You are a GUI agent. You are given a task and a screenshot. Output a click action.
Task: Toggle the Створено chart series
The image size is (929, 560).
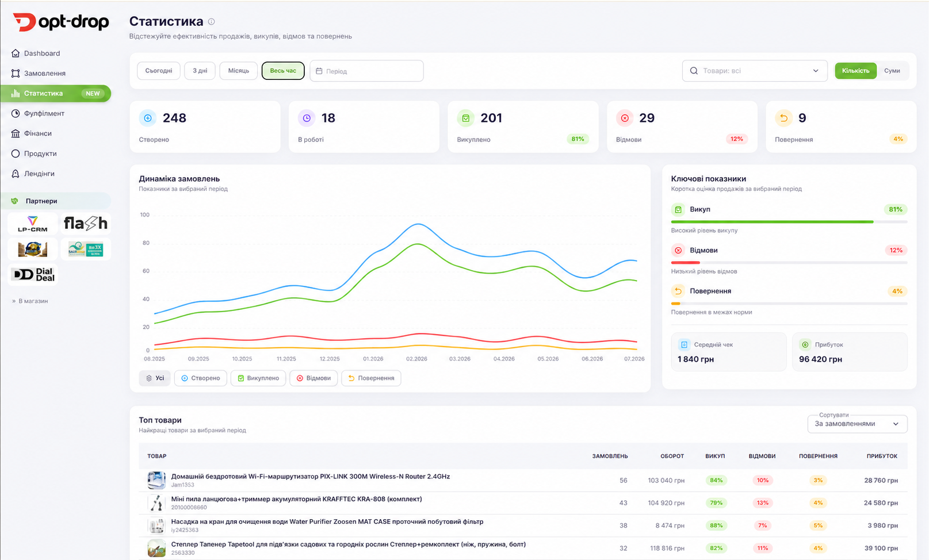pos(201,378)
